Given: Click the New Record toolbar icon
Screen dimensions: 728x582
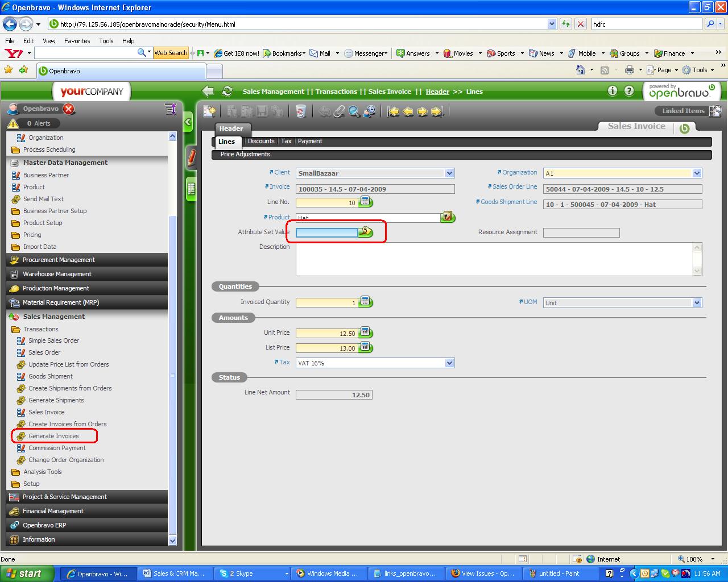Looking at the screenshot, I should click(209, 111).
